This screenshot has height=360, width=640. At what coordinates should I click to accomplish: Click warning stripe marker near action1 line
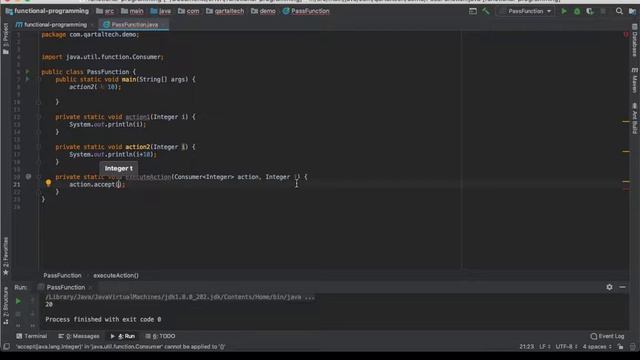(x=626, y=122)
